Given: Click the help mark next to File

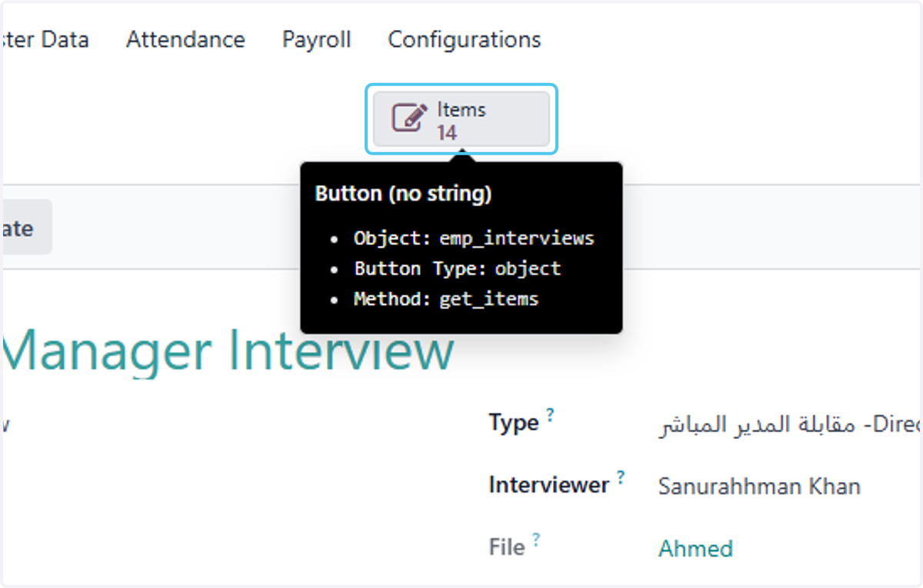Looking at the screenshot, I should tap(536, 540).
